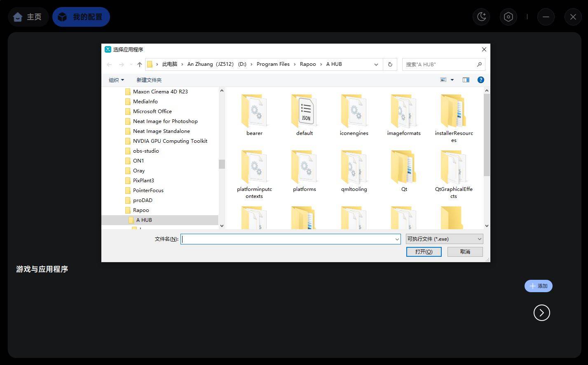Open recent locations dropdown arrow
Screen dimensions: 588x365
tap(131, 65)
